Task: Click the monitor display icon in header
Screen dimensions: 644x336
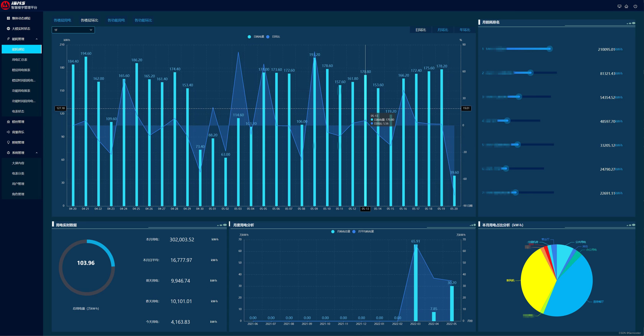Action: tap(619, 7)
